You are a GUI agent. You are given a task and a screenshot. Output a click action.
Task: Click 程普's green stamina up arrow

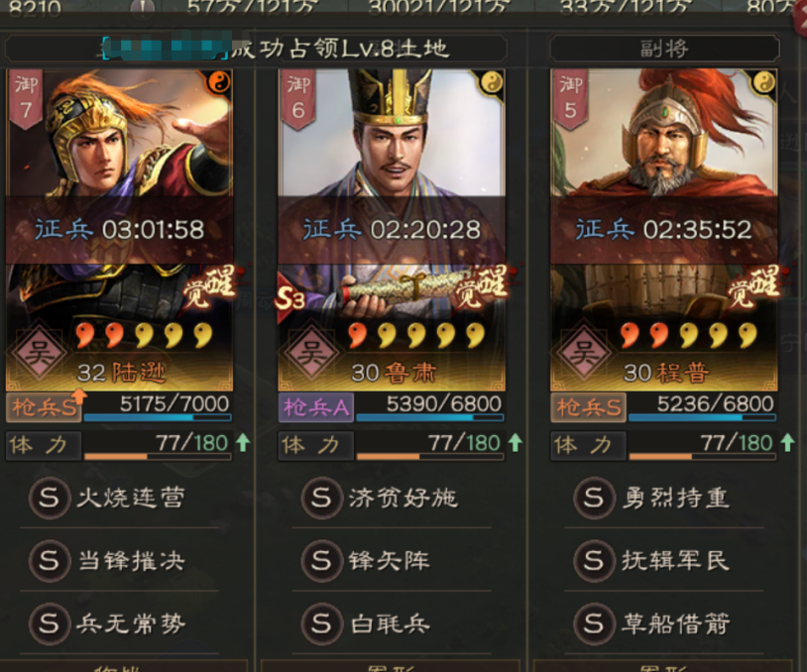point(787,442)
